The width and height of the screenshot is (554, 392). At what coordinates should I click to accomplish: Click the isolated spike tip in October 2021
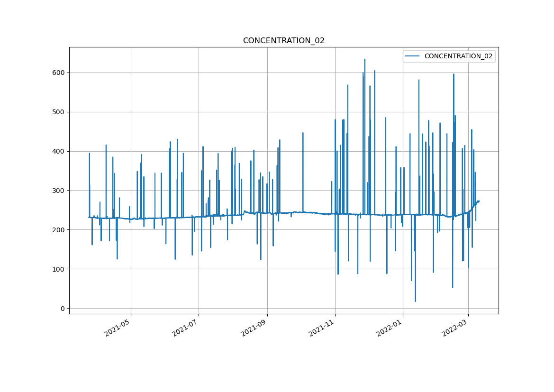[x=303, y=133]
